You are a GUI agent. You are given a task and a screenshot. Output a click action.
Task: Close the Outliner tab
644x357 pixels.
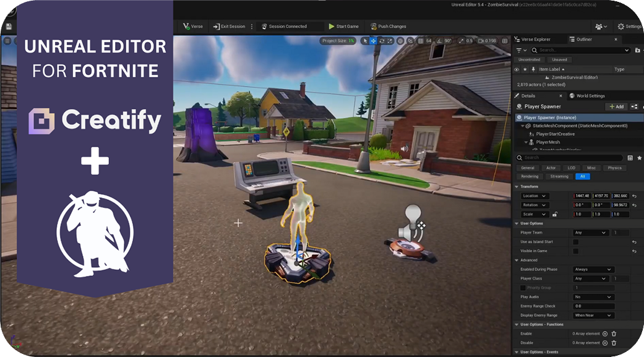coord(616,39)
